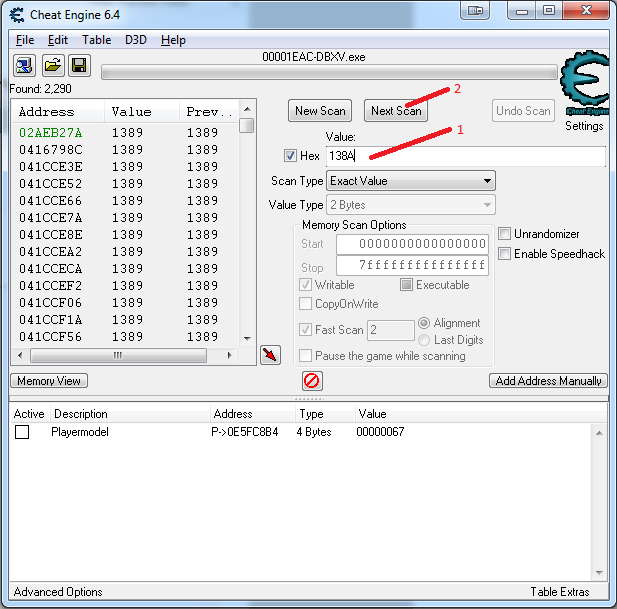The width and height of the screenshot is (617, 609).
Task: Click the Stop address field
Action: pos(412,265)
